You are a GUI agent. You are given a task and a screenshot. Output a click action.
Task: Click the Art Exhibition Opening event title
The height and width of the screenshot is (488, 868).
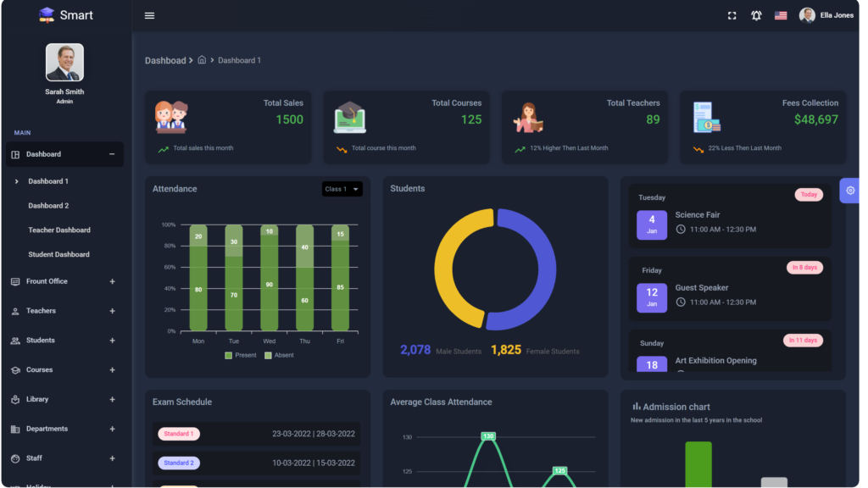[715, 361]
